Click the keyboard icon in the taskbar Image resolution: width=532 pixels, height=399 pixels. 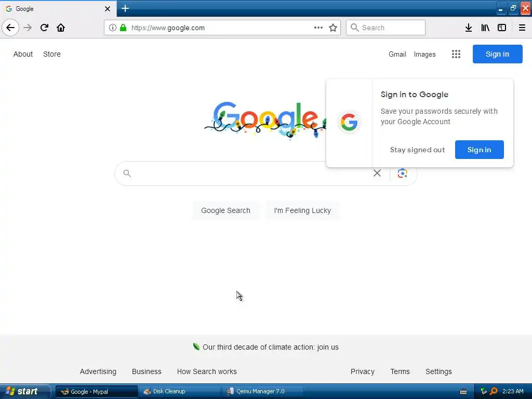463,392
